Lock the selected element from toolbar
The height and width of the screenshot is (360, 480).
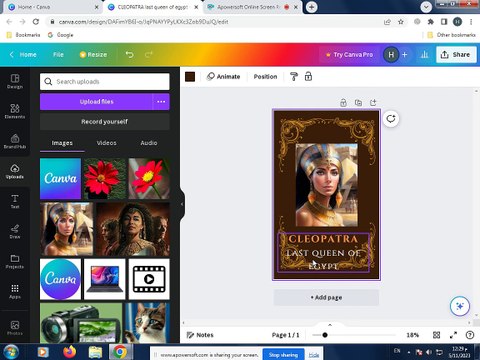pos(308,77)
